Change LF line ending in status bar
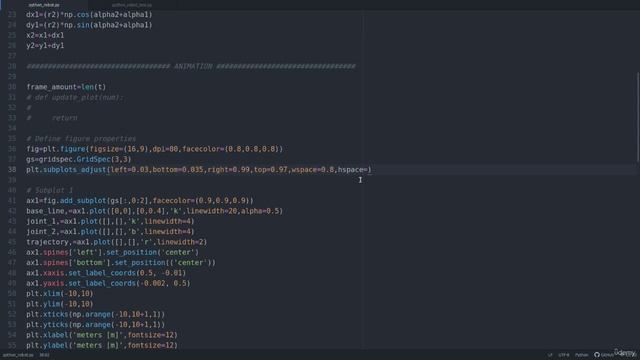Screen dimensions: 640x360 point(550,355)
